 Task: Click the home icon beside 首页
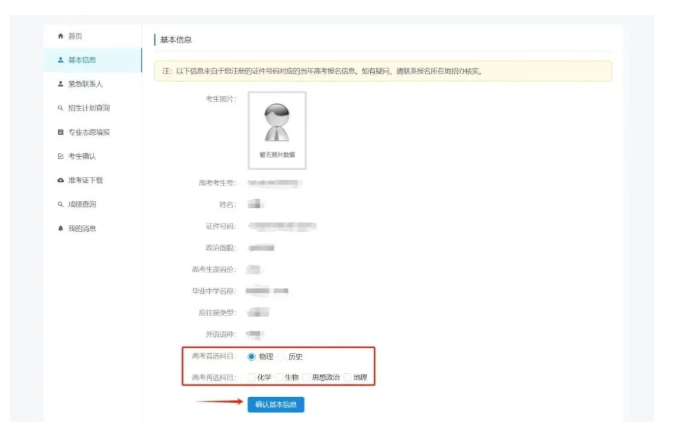pos(60,36)
